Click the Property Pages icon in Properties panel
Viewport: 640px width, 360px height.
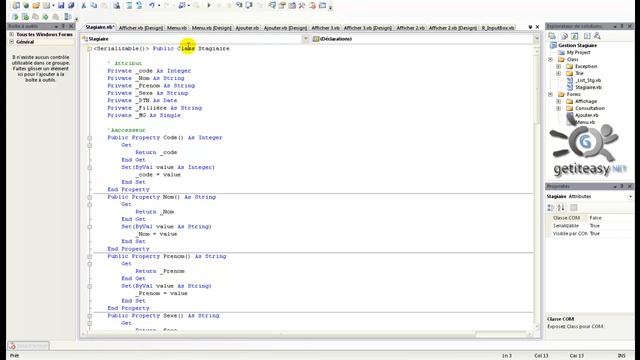coord(573,208)
